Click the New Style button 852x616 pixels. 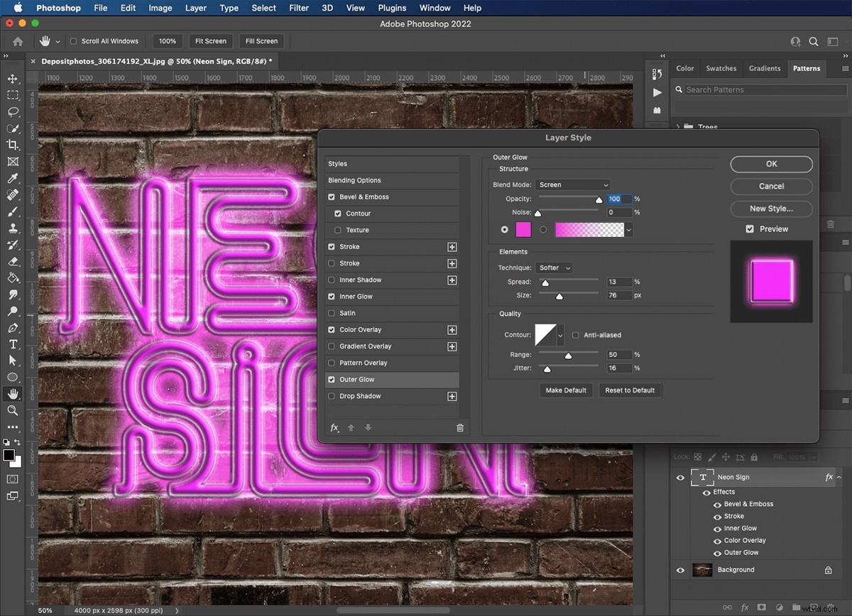click(771, 209)
